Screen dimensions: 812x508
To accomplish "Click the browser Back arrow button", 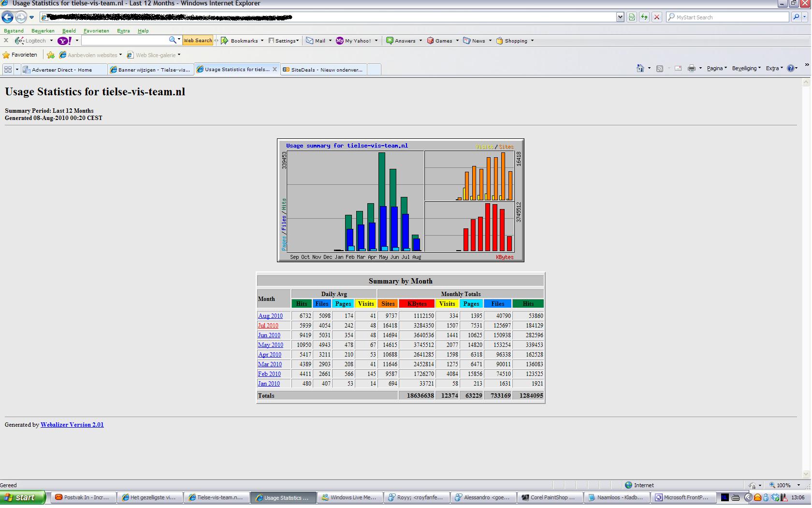I will (x=7, y=17).
